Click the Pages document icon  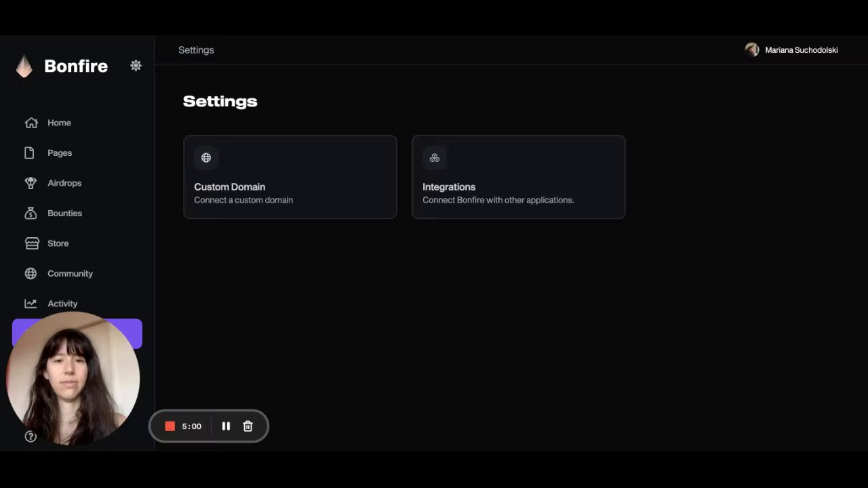coord(29,153)
